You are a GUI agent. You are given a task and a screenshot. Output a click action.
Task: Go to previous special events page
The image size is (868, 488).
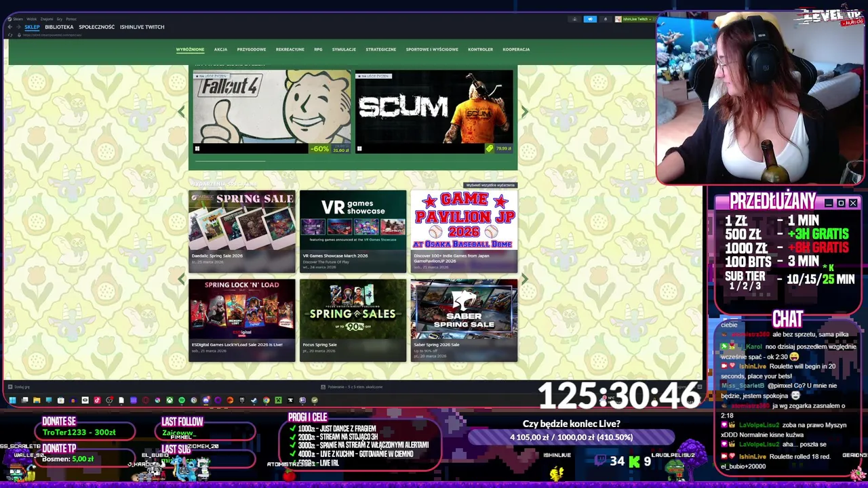tap(181, 279)
